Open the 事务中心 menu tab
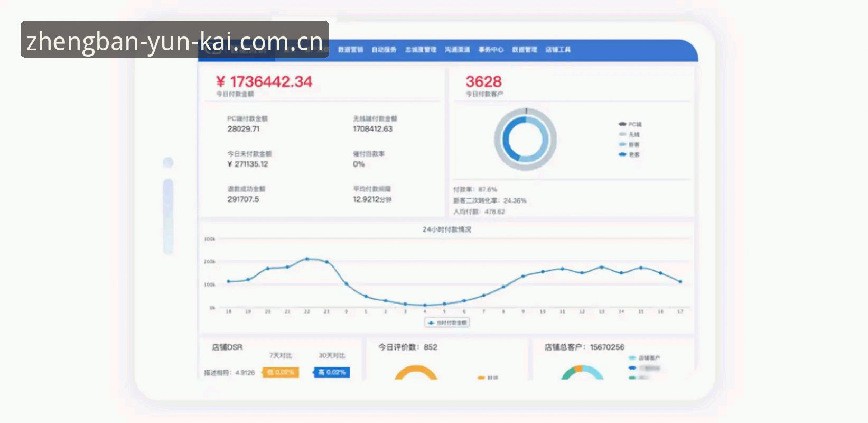The image size is (868, 423). (491, 50)
